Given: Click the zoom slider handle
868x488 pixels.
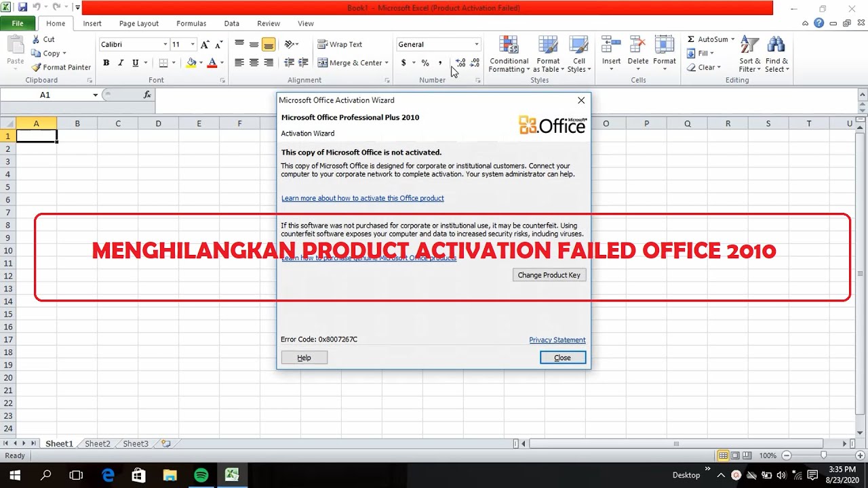Looking at the screenshot, I should (823, 455).
